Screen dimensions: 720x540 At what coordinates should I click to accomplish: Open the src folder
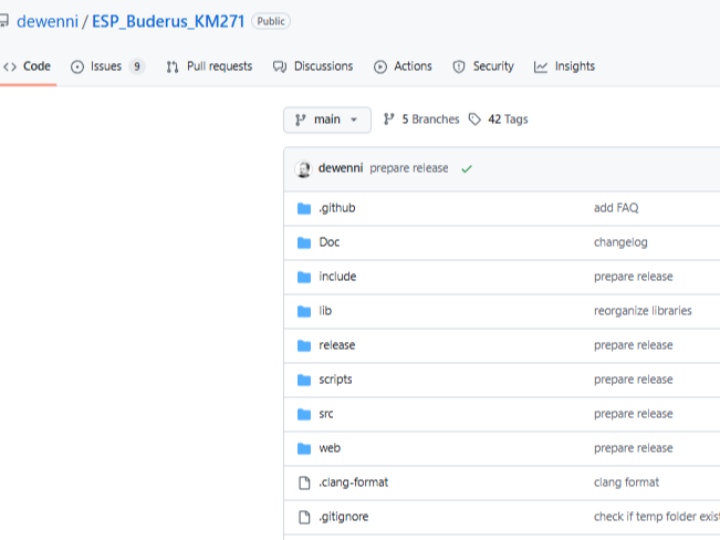pyautogui.click(x=326, y=414)
